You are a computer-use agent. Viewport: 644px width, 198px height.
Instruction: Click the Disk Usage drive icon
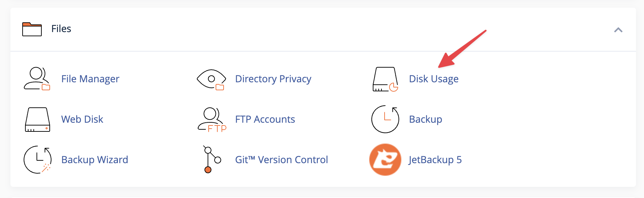click(x=385, y=79)
